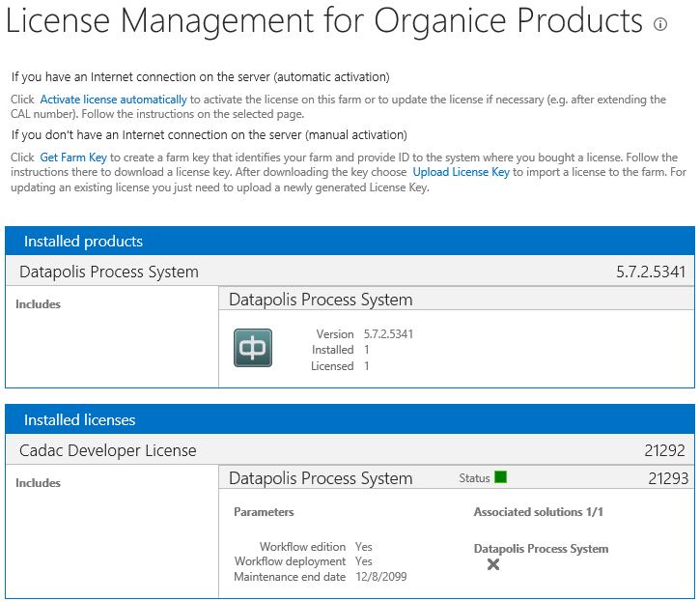
Task: Open the Activate license automatically link
Action: tap(113, 100)
